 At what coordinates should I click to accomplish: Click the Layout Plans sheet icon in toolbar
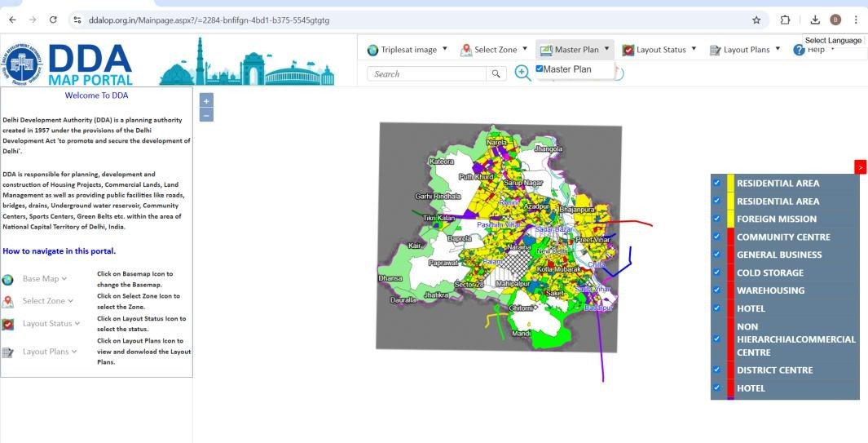point(716,50)
